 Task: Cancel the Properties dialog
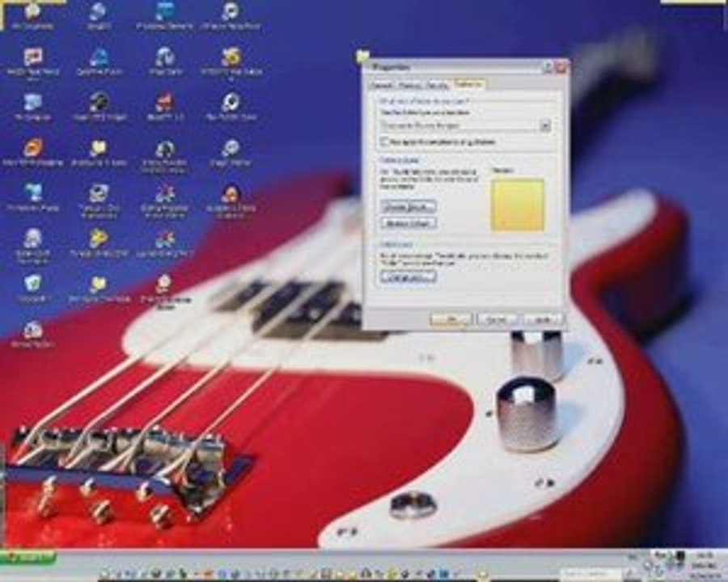pos(497,319)
